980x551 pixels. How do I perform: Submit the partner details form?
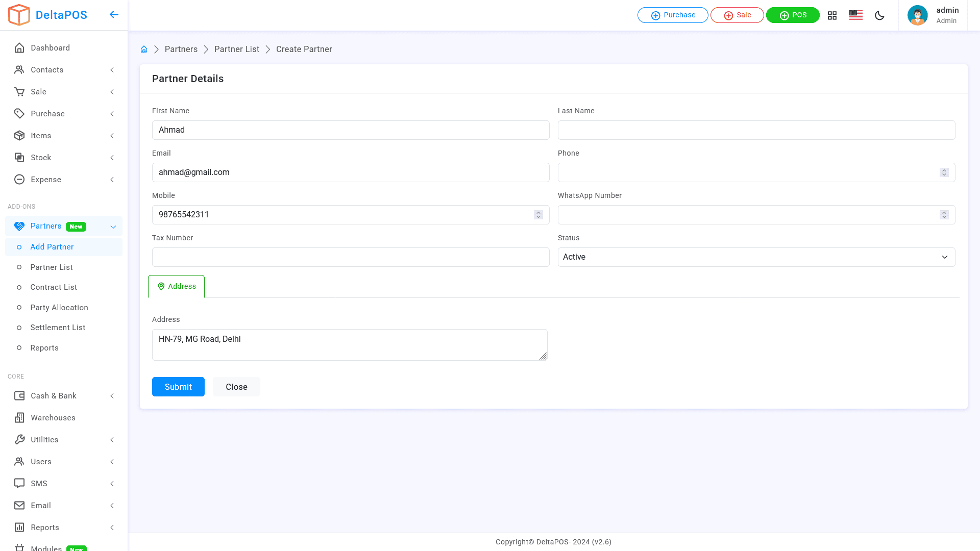point(178,387)
